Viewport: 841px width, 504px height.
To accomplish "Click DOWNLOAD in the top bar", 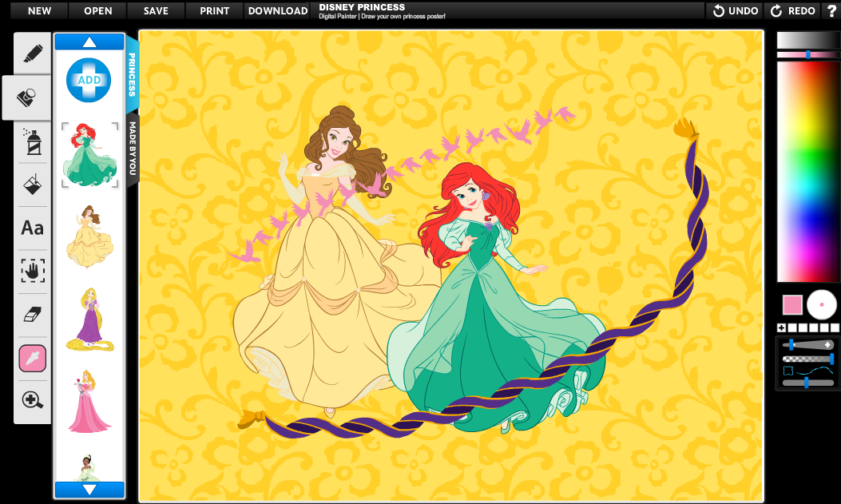I will 278,10.
